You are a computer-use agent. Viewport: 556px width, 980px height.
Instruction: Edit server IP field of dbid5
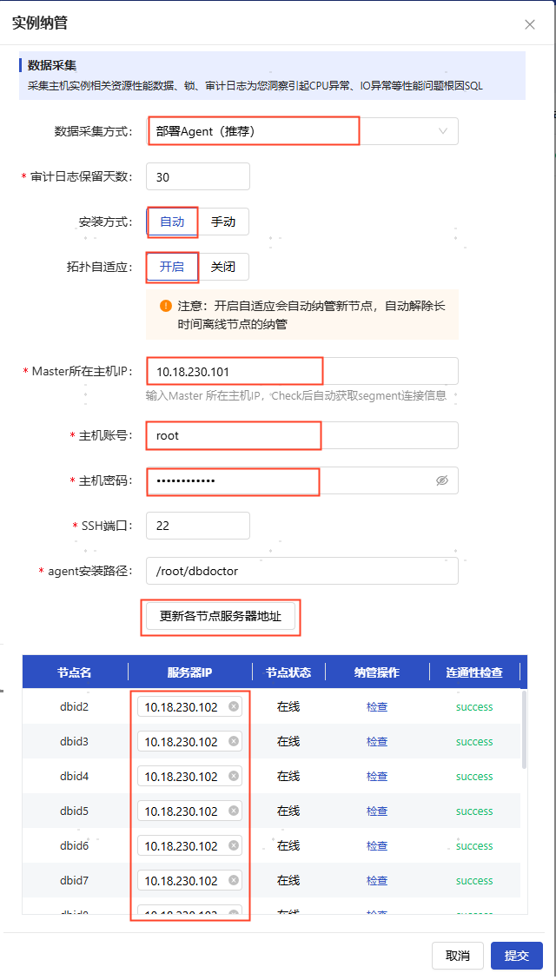click(189, 811)
